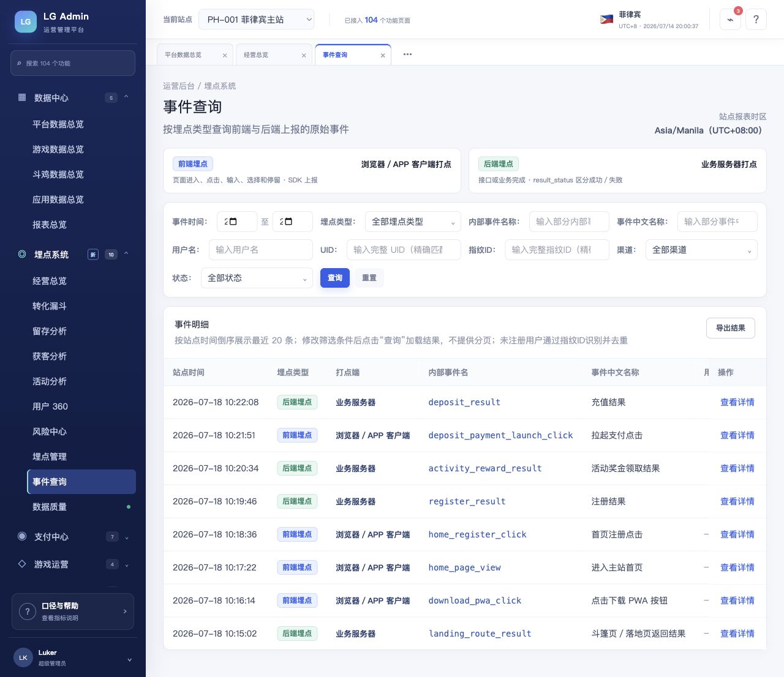The image size is (784, 677).
Task: Click the 重置 button
Action: click(369, 278)
